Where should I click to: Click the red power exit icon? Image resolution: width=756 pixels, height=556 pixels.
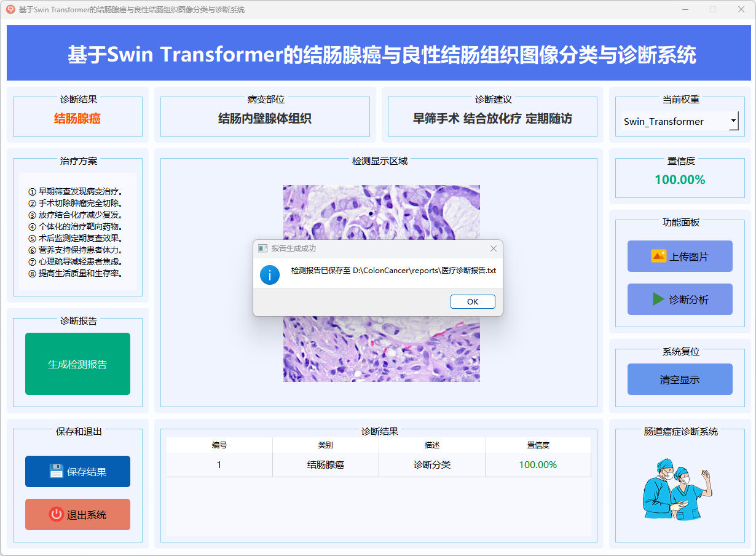pyautogui.click(x=57, y=515)
